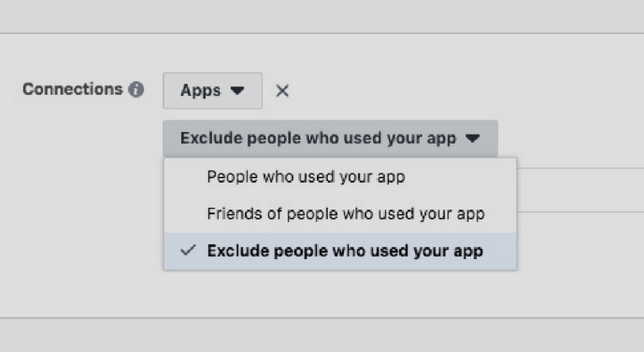Select "Friends of people who used your app"

pyautogui.click(x=345, y=214)
